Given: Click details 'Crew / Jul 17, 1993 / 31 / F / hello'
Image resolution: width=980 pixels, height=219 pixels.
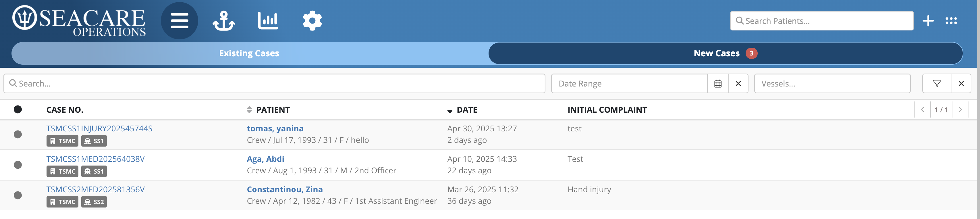Looking at the screenshot, I should 308,140.
